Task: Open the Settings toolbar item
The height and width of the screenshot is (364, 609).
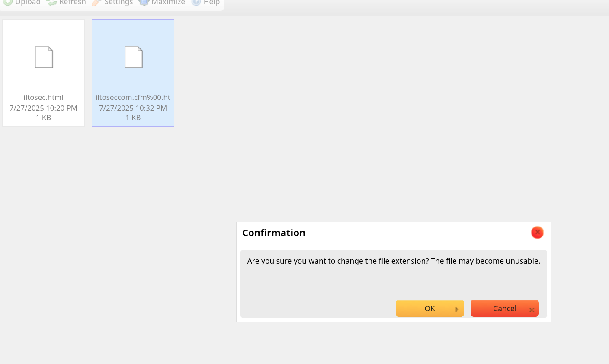Action: pyautogui.click(x=112, y=3)
